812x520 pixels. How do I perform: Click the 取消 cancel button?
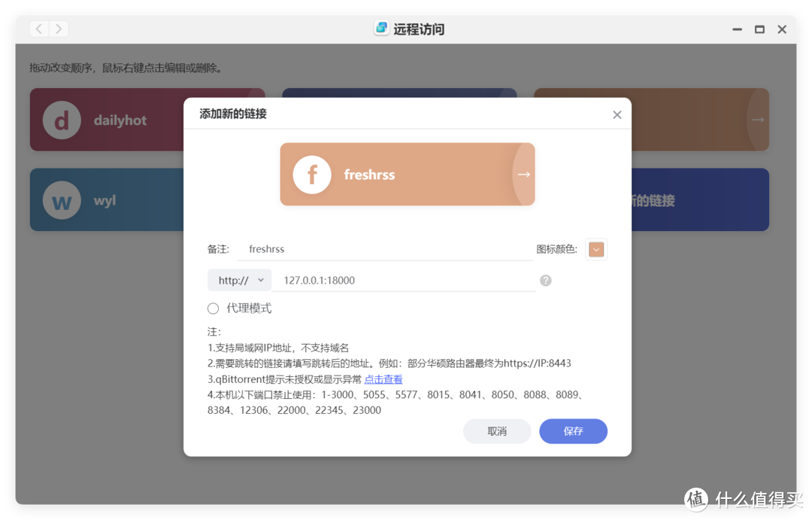click(497, 431)
